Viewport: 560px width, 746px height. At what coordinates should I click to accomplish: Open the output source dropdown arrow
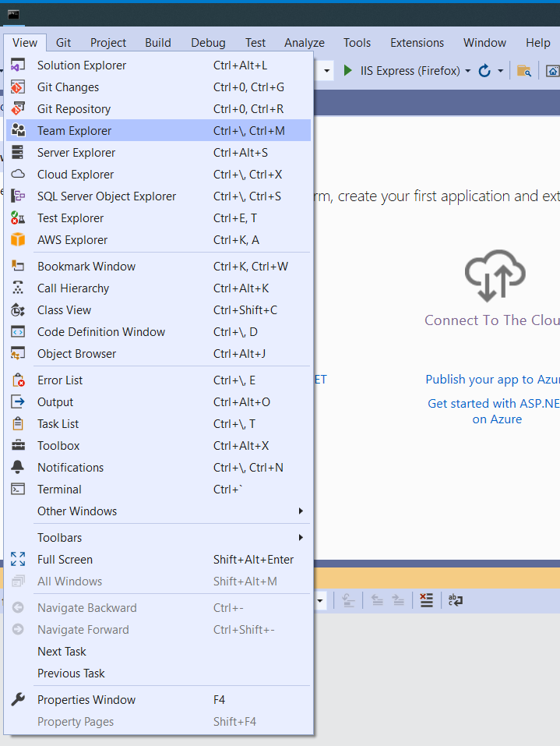click(320, 600)
